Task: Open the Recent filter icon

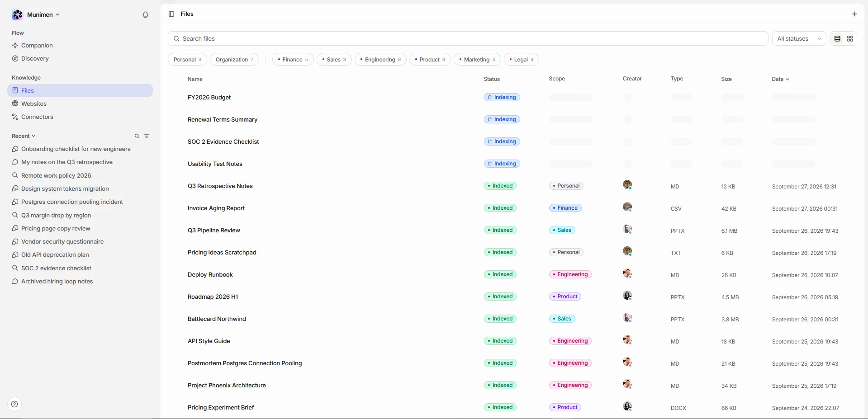Action: [147, 136]
